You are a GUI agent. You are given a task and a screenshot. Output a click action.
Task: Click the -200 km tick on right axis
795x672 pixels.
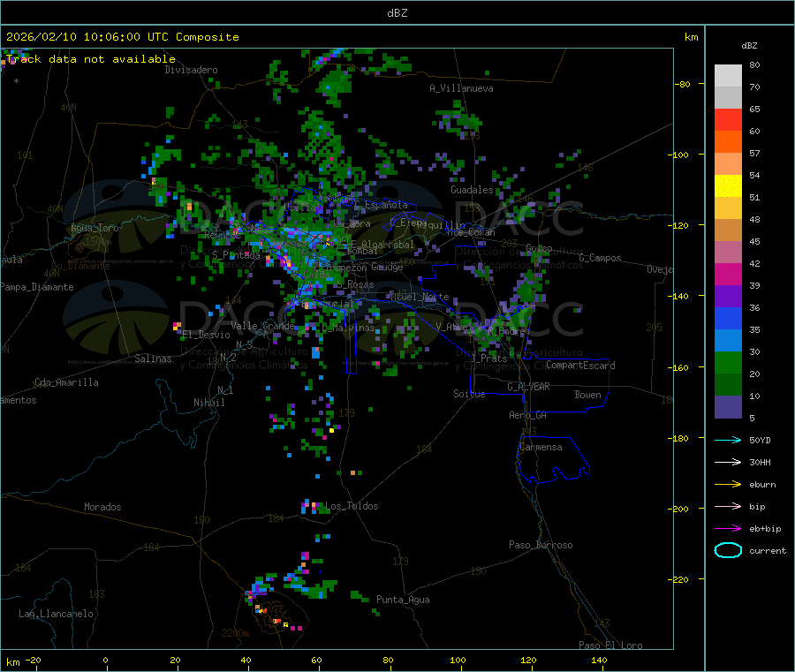click(x=679, y=509)
